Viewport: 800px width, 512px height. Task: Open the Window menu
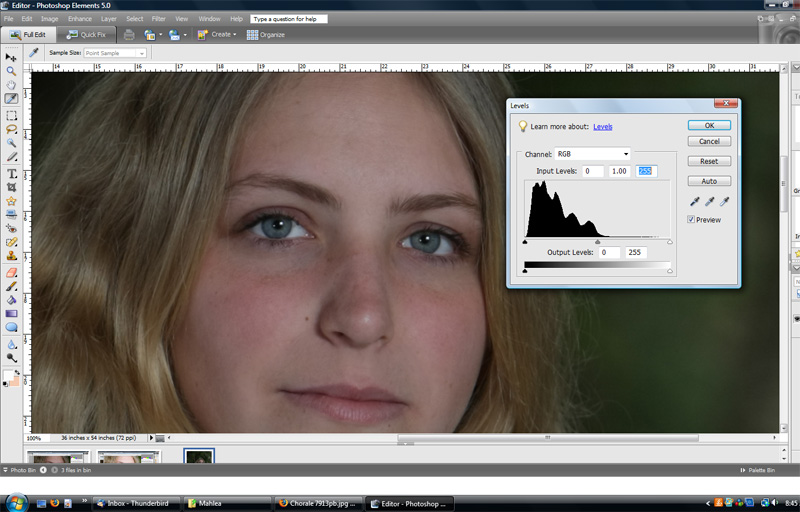pos(209,19)
